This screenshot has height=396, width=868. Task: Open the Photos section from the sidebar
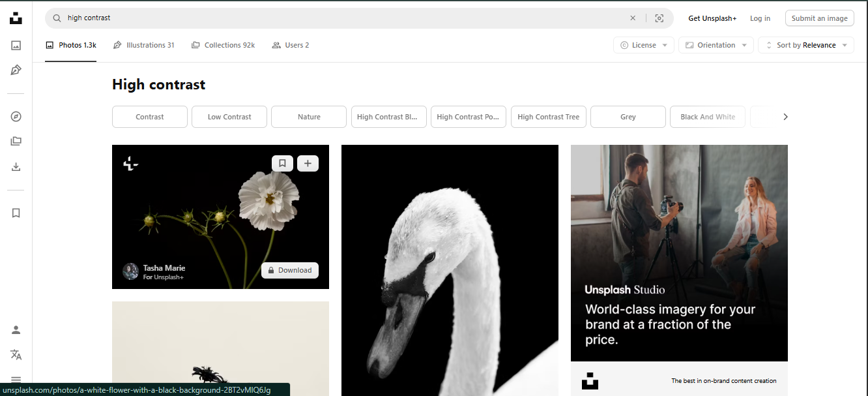(x=16, y=45)
